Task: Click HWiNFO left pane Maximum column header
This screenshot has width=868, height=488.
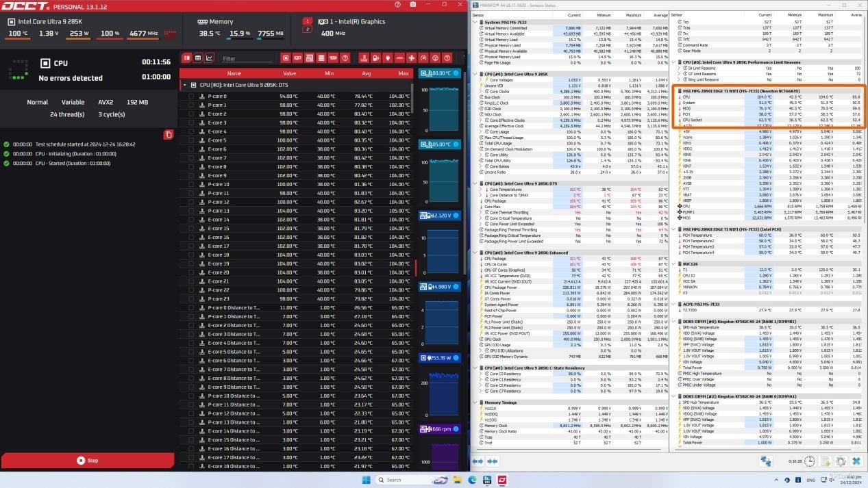Action: [634, 14]
